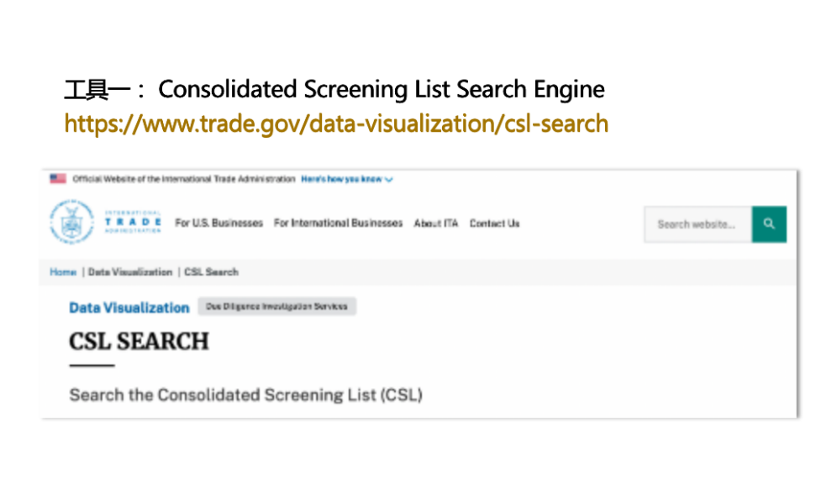Go to Home breadcrumb link
Image resolution: width=837 pixels, height=504 pixels.
point(63,272)
